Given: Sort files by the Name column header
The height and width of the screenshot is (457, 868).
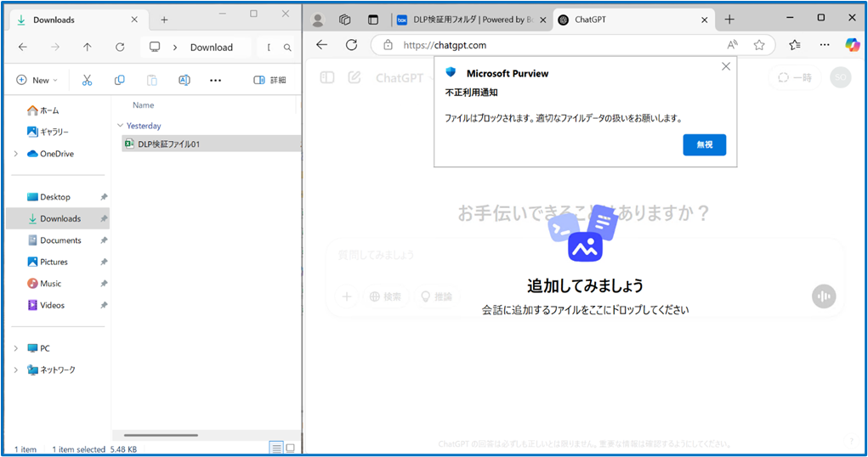Looking at the screenshot, I should point(143,105).
